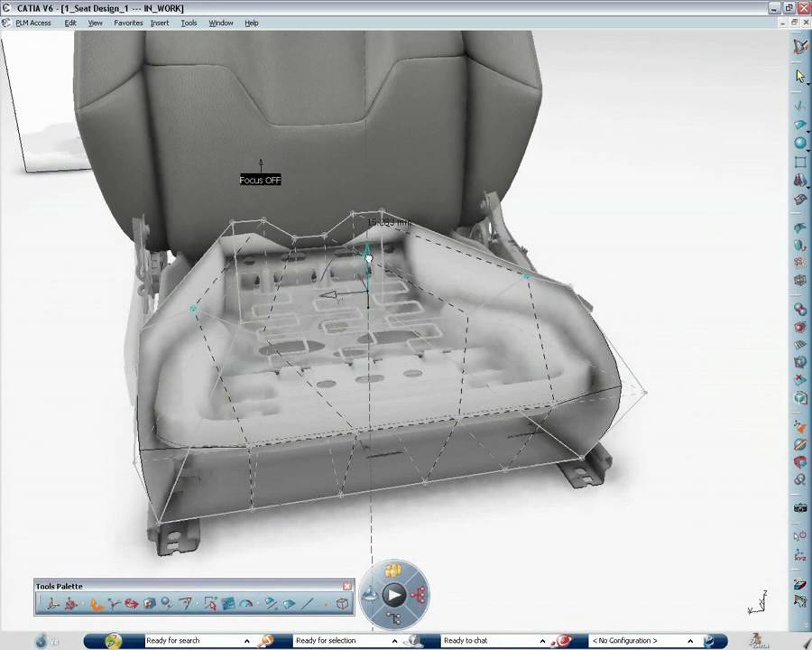Click the green globe search icon in the status bar
The height and width of the screenshot is (650, 812).
(114, 641)
